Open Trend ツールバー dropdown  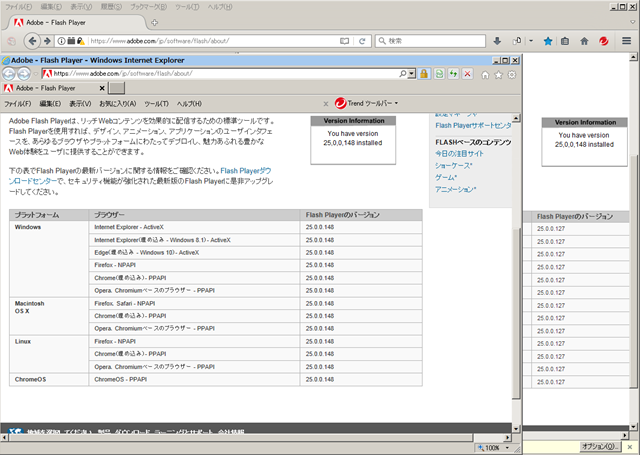[x=396, y=103]
